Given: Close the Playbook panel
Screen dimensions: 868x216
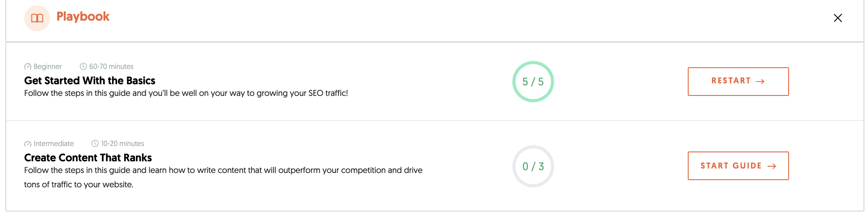Looking at the screenshot, I should (x=838, y=18).
